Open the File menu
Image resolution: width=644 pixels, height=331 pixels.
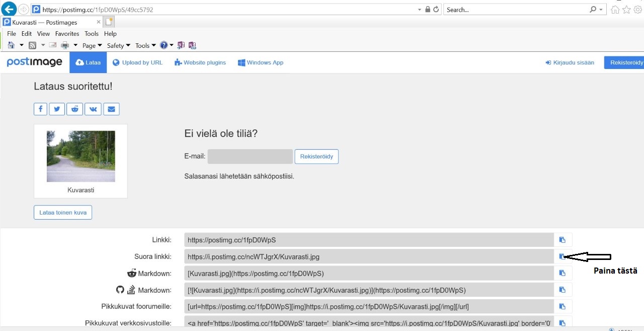tap(12, 34)
